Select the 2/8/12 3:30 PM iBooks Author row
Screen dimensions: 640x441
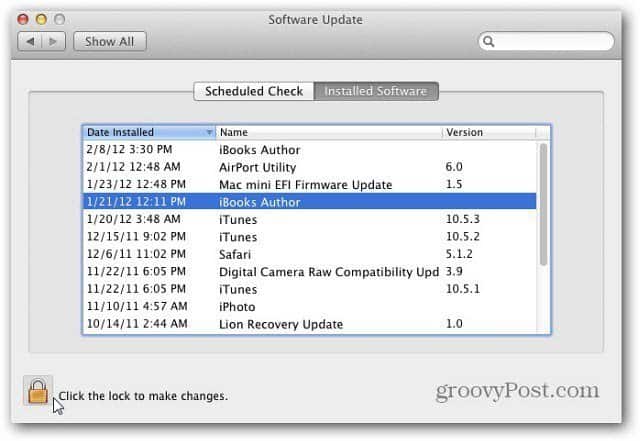pyautogui.click(x=309, y=149)
